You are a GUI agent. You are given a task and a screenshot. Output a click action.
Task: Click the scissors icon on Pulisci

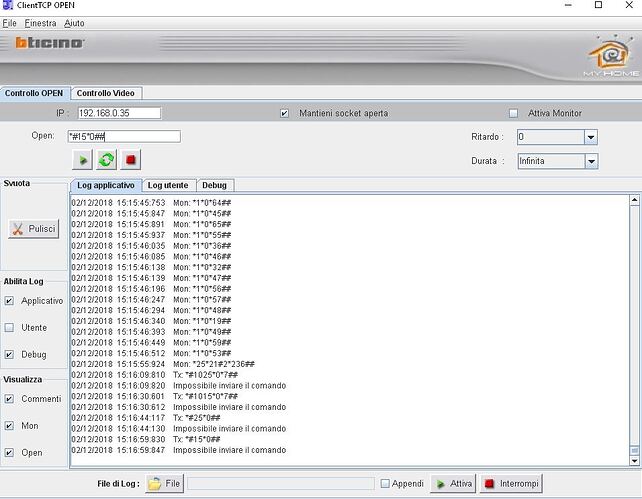tap(18, 229)
